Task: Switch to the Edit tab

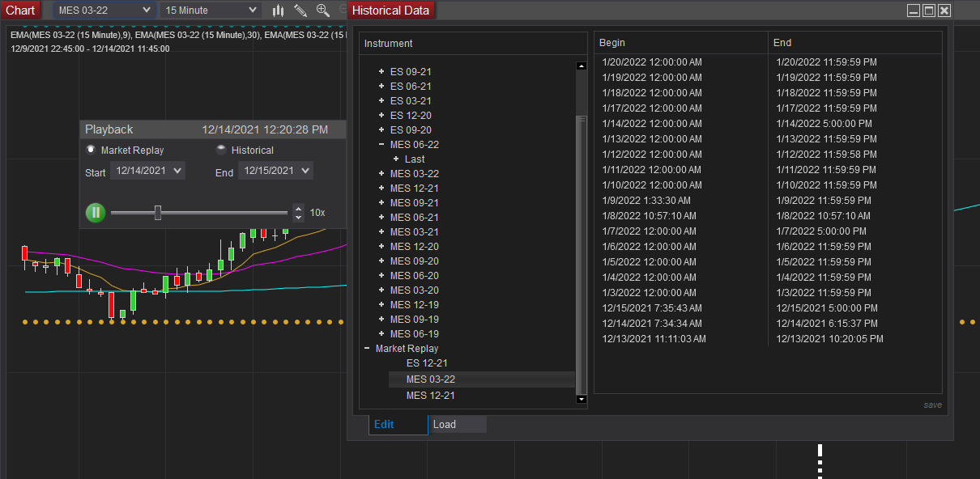Action: (398, 424)
